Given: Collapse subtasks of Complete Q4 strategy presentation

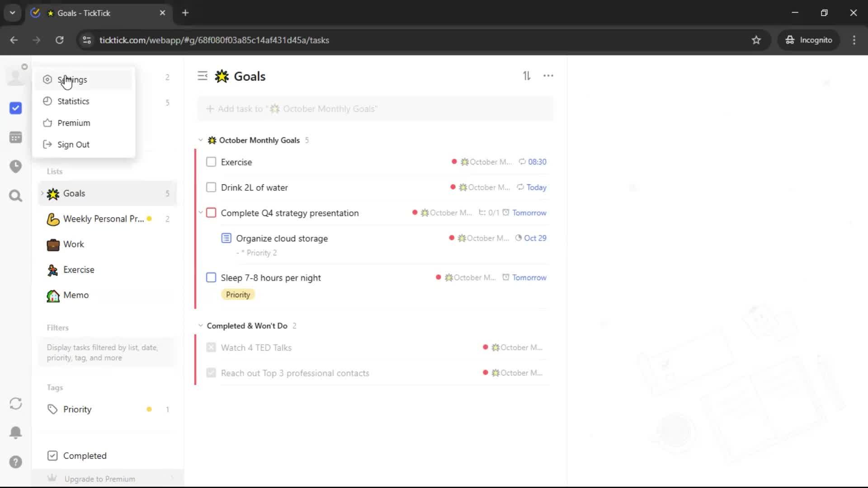Looking at the screenshot, I should (x=201, y=212).
